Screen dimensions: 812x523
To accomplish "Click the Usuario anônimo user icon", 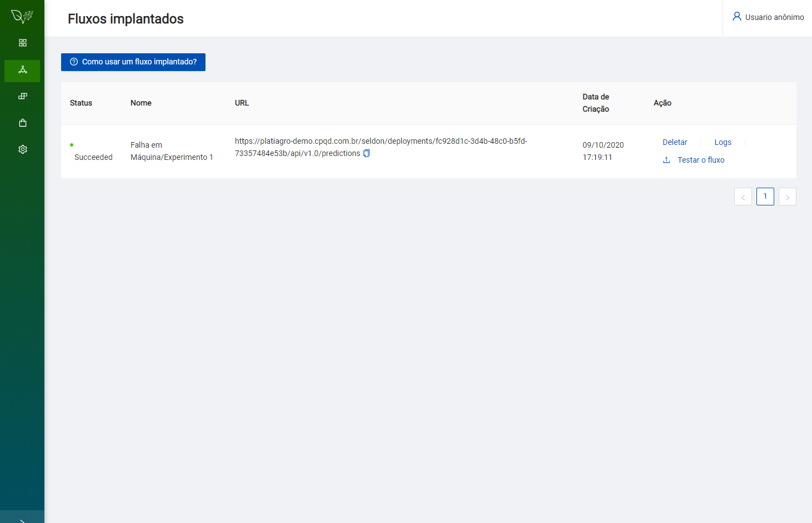I will click(x=737, y=17).
